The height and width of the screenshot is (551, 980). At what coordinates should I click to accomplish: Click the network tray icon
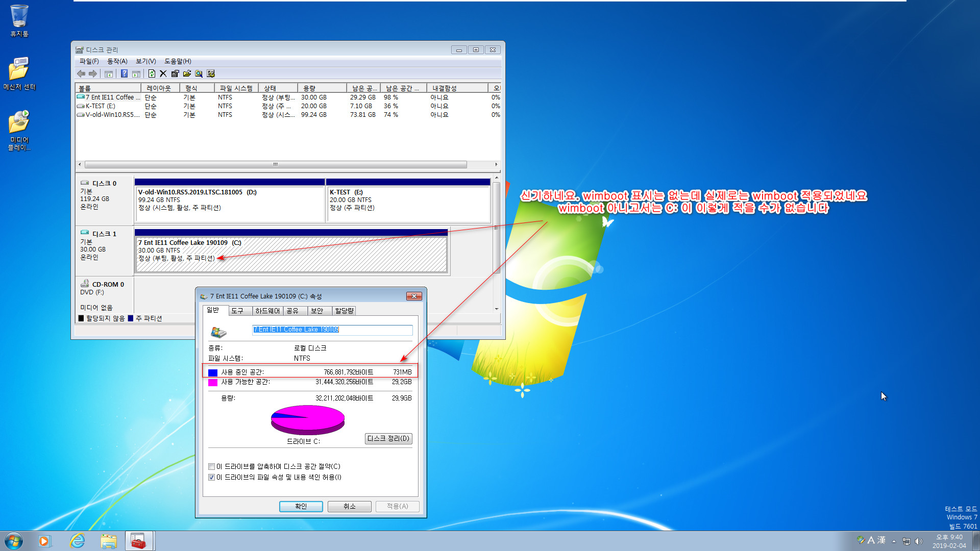(x=906, y=541)
